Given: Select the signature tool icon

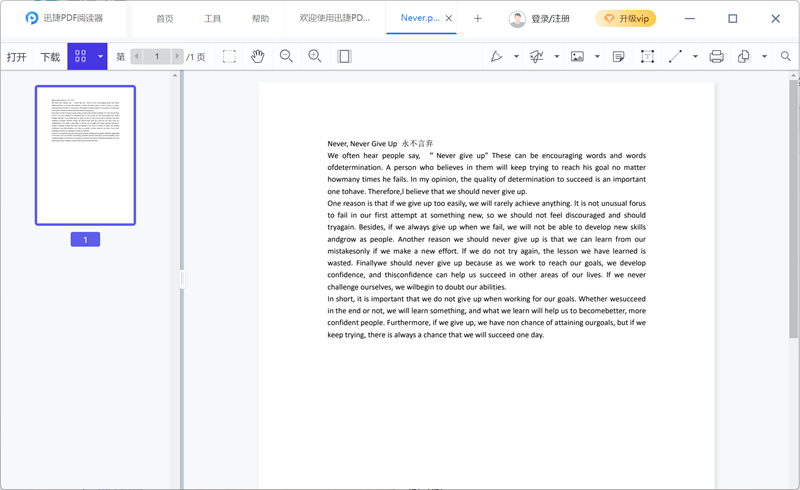Looking at the screenshot, I should (536, 56).
